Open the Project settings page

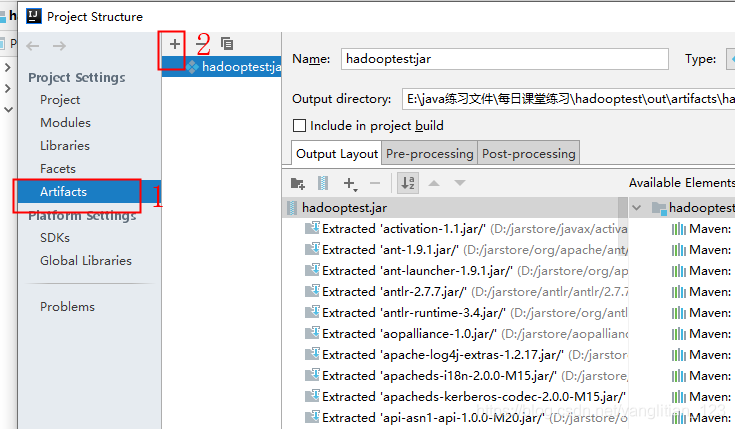tap(60, 100)
